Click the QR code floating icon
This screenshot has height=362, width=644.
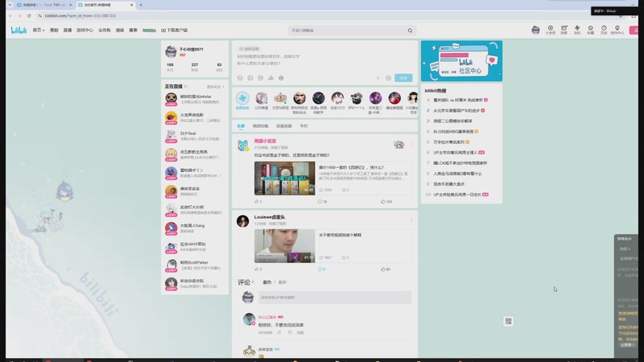(508, 321)
